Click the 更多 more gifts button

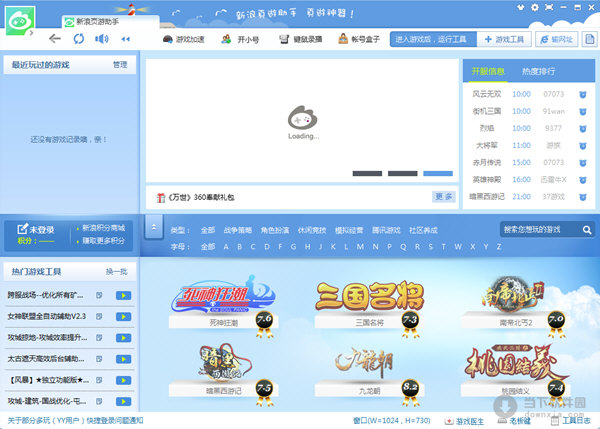coord(443,197)
